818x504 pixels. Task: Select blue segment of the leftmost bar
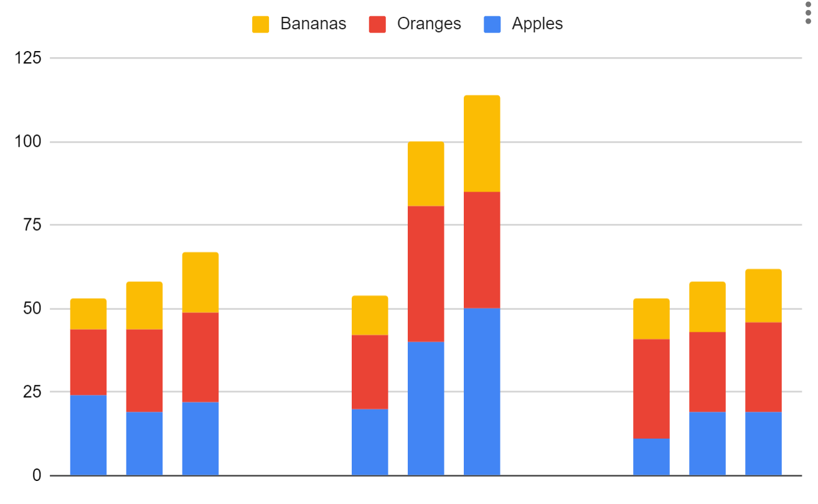click(88, 435)
